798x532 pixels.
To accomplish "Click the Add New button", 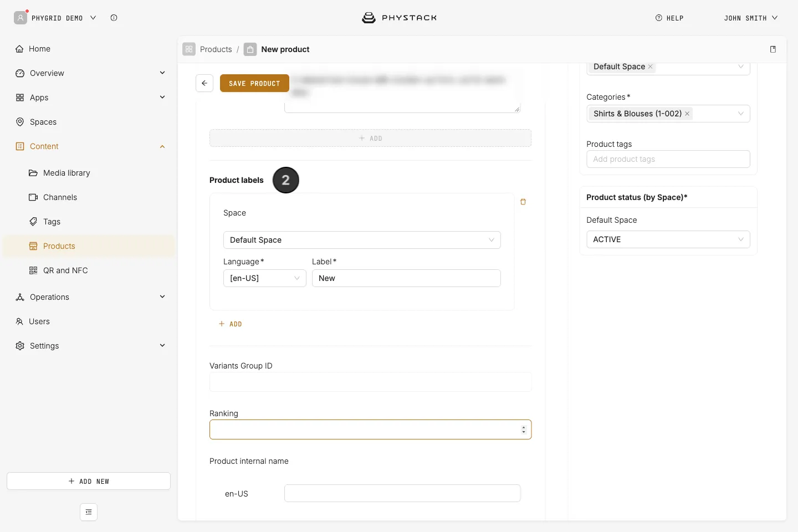I will coord(89,481).
